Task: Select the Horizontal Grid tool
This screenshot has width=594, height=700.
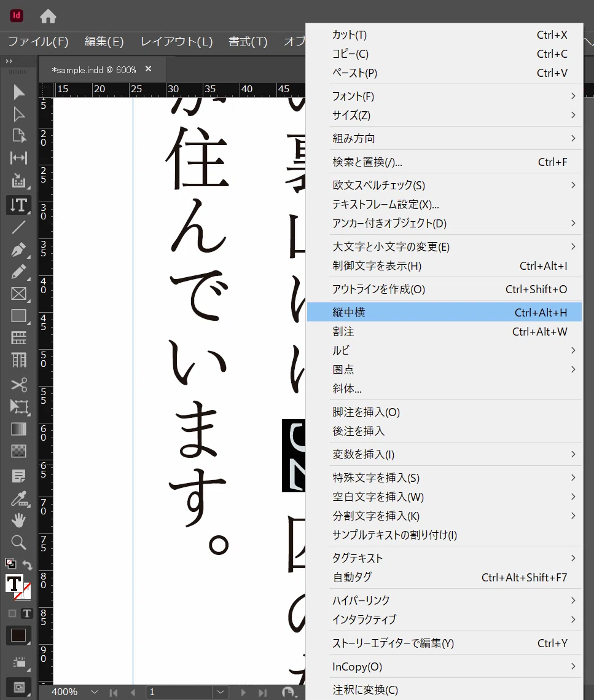Action: [18, 338]
